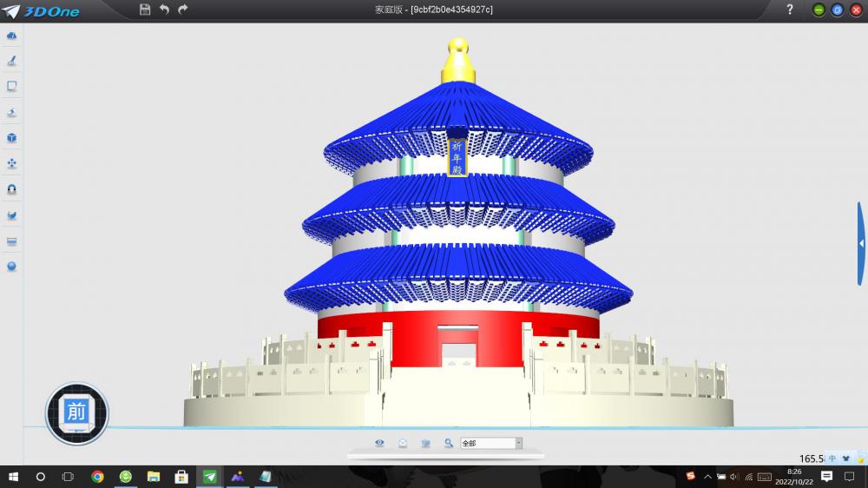The width and height of the screenshot is (868, 488).
Task: Click the magnifier filter icon
Action: click(449, 443)
